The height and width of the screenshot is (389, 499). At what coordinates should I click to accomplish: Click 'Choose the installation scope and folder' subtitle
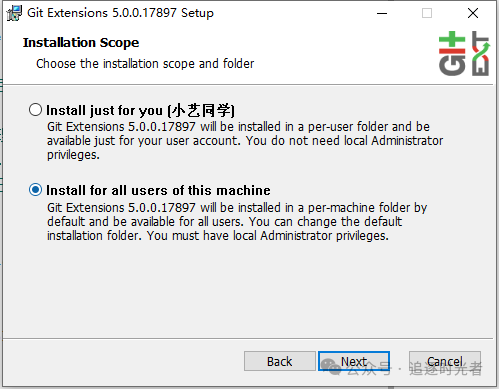pos(145,63)
